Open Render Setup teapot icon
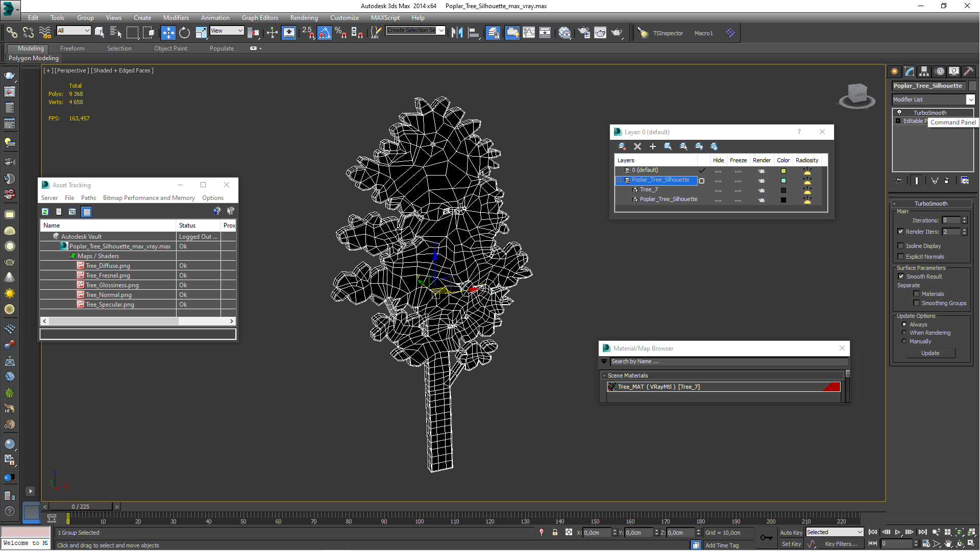980x551 pixels. pyautogui.click(x=583, y=33)
